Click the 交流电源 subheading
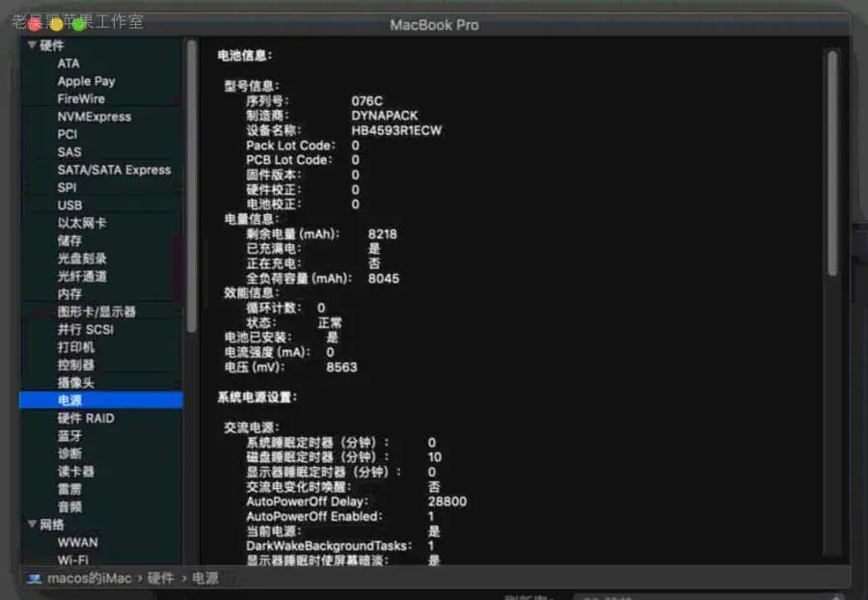 (x=252, y=427)
